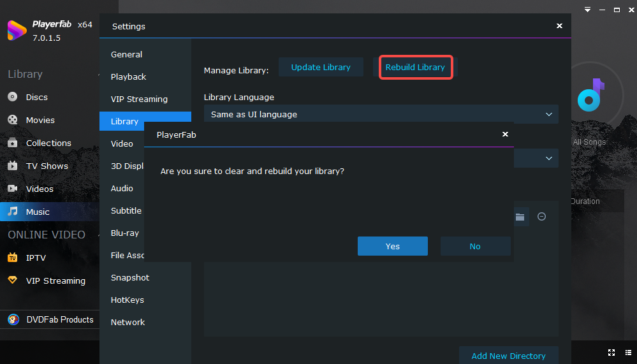Click the Add New Directory button
This screenshot has width=637, height=364.
[509, 356]
